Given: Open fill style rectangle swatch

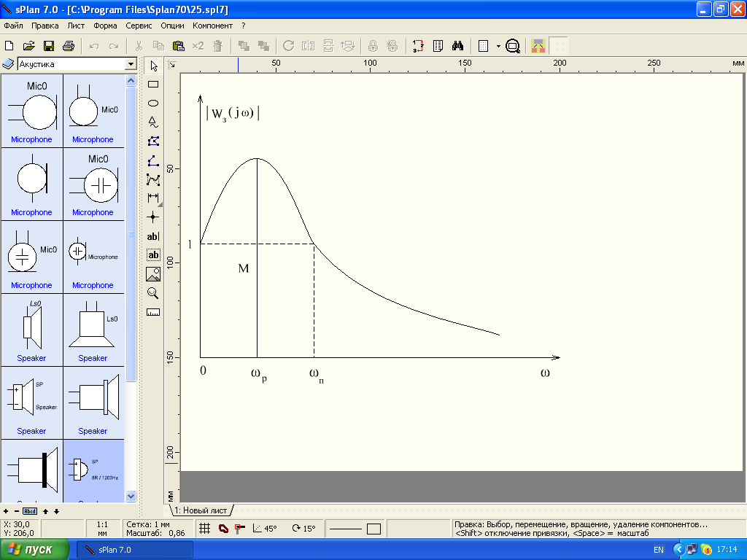Looking at the screenshot, I should coord(374,529).
